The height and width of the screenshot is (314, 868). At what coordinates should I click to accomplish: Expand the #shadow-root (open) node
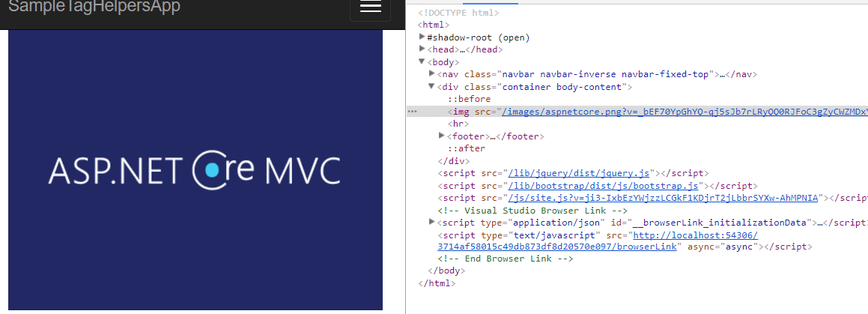pyautogui.click(x=422, y=37)
